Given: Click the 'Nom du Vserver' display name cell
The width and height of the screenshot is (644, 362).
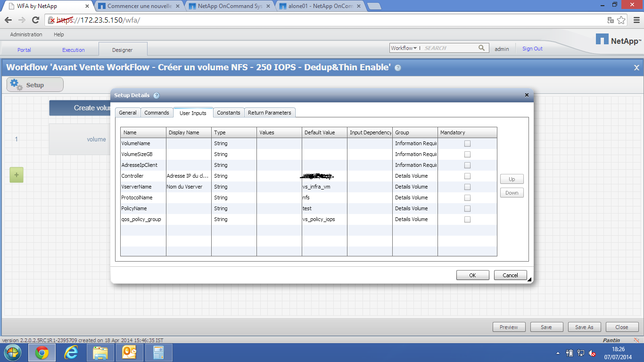Looking at the screenshot, I should [x=189, y=187].
